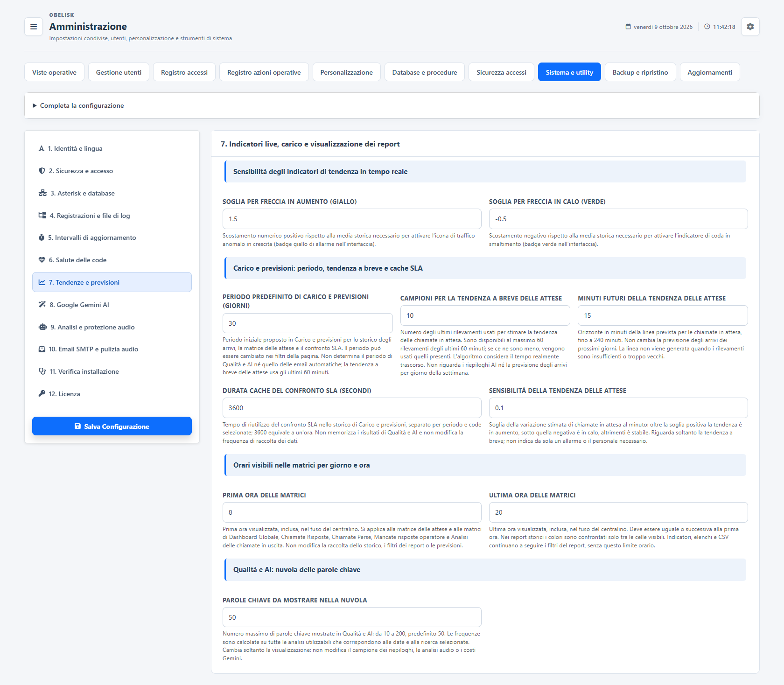Screen dimensions: 784x685
Task: Open the hamburger navigation menu
Action: tap(34, 27)
